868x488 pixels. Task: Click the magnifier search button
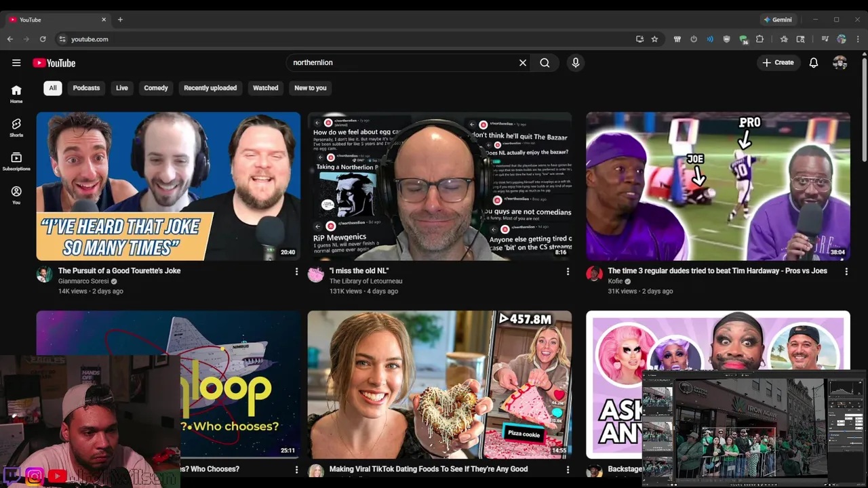click(x=545, y=63)
